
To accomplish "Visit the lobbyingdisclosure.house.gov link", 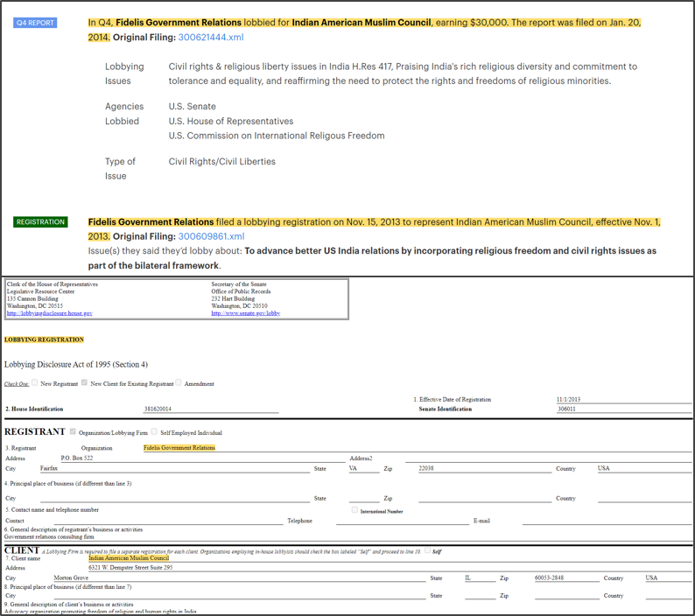I will [50, 313].
